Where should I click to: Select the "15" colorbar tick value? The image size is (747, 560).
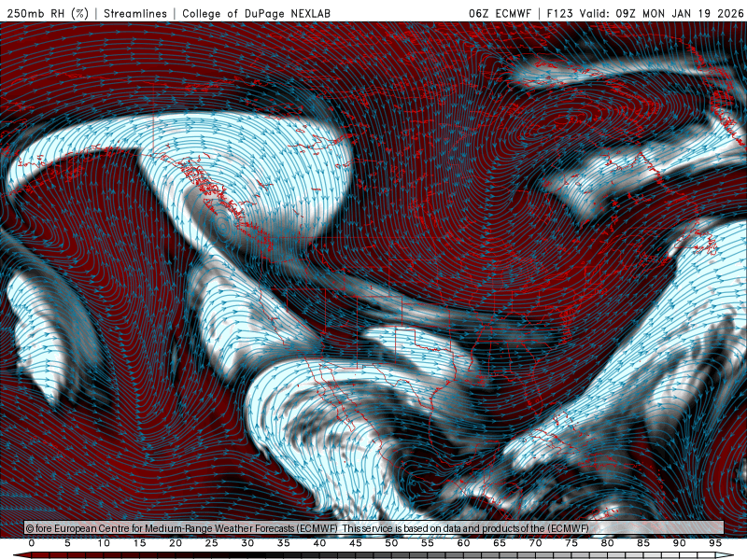(x=139, y=543)
